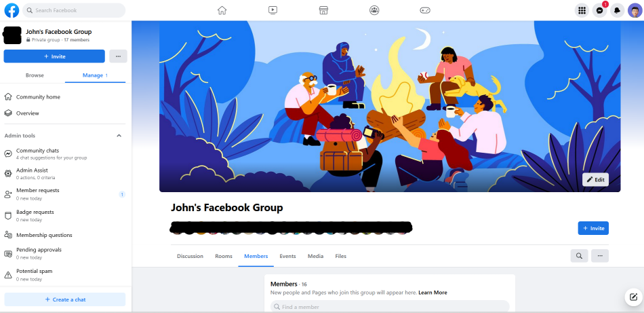Go to Facebook home via logo
Viewport: 644px width, 313px height.
12,10
